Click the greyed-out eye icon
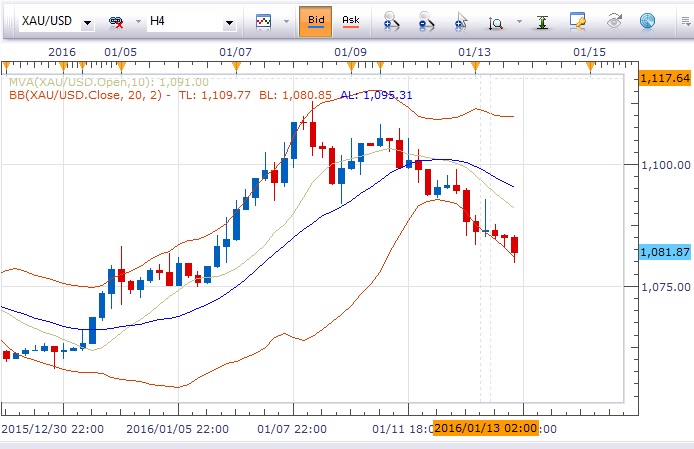The image size is (694, 449). 613,21
